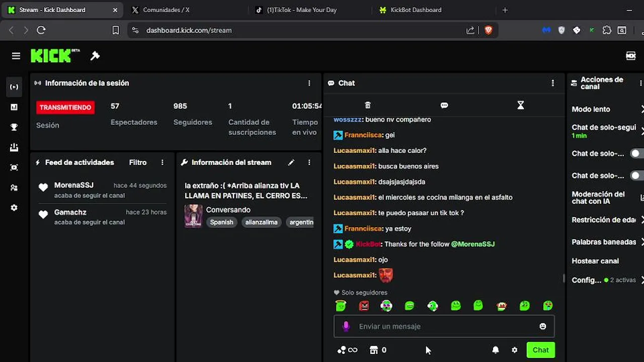The width and height of the screenshot is (644, 362).
Task: Insert the green halo emote
Action: [341, 305]
